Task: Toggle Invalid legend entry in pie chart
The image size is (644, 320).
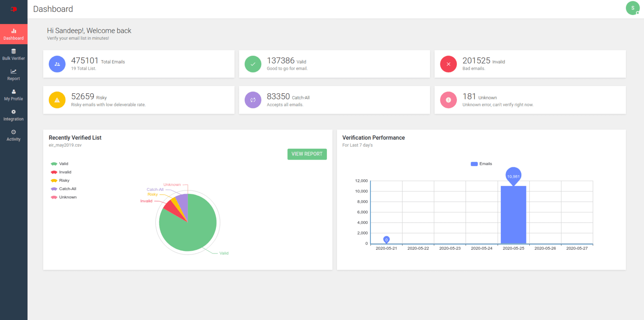Action: (61, 172)
